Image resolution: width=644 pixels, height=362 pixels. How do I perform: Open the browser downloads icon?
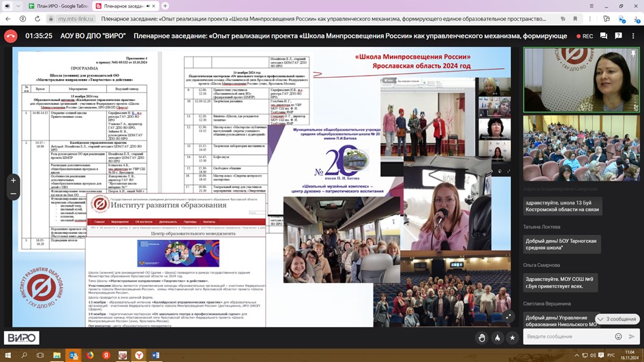coord(637,19)
